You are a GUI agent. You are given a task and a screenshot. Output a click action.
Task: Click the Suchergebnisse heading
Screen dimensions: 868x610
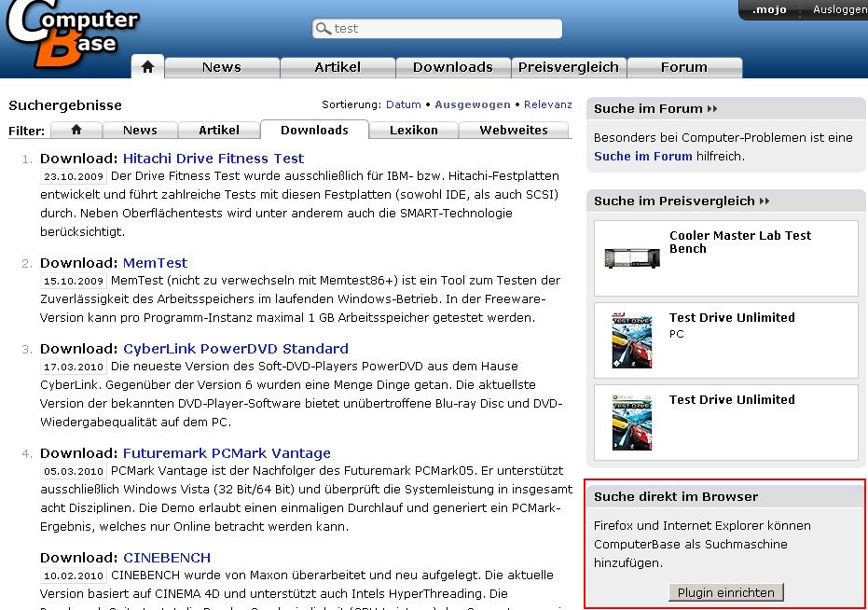(65, 105)
